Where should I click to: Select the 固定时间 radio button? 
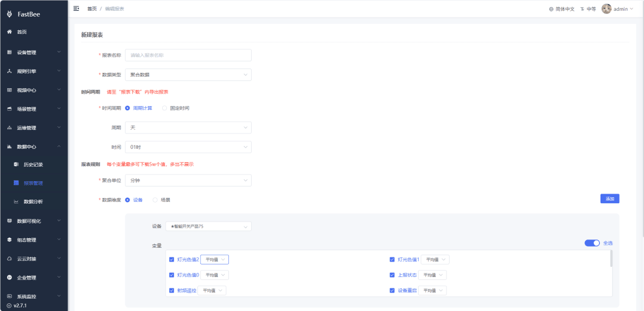click(165, 108)
